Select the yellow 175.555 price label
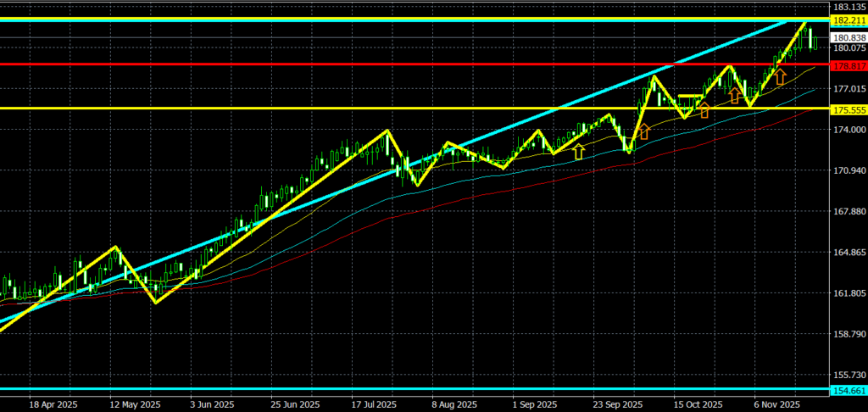Viewport: 868px width, 412px height. 849,109
